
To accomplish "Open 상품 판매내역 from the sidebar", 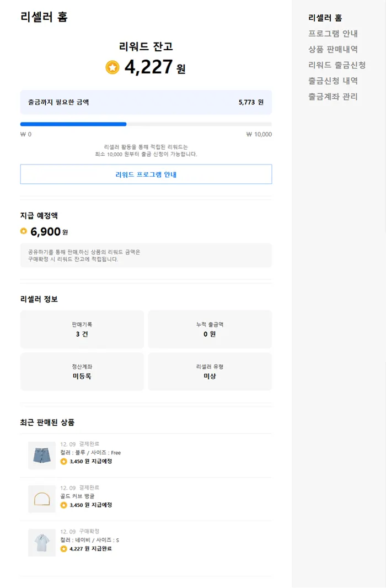I will tap(333, 49).
